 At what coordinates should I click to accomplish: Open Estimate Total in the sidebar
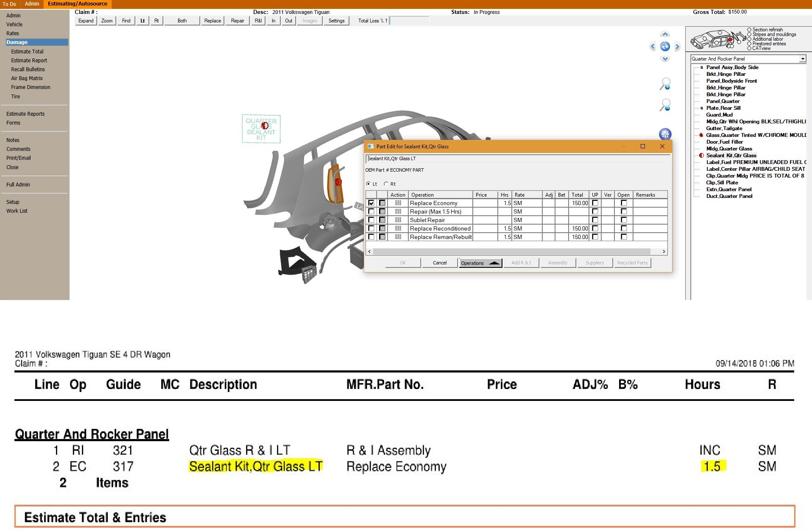[27, 52]
